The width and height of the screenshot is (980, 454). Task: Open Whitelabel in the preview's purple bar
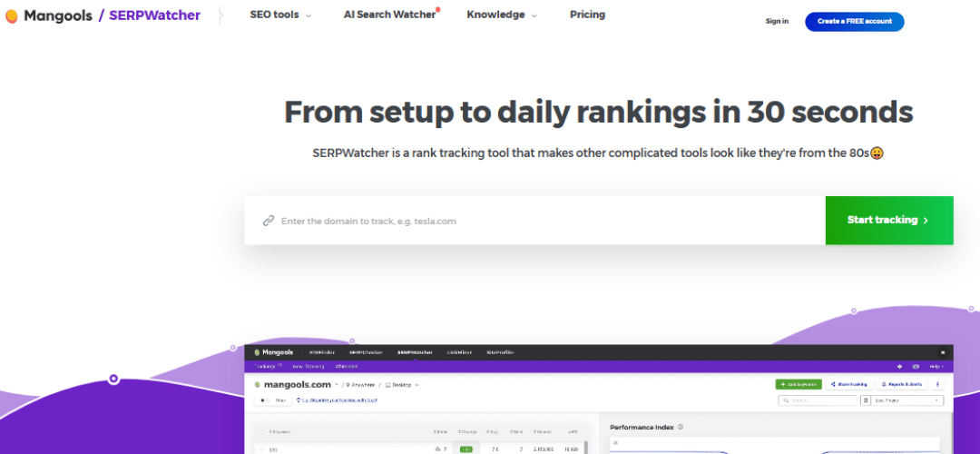[347, 367]
